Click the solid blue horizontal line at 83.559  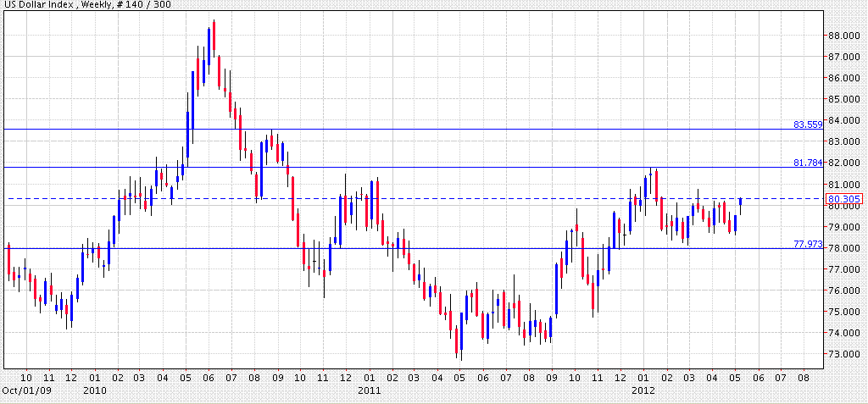pos(424,130)
